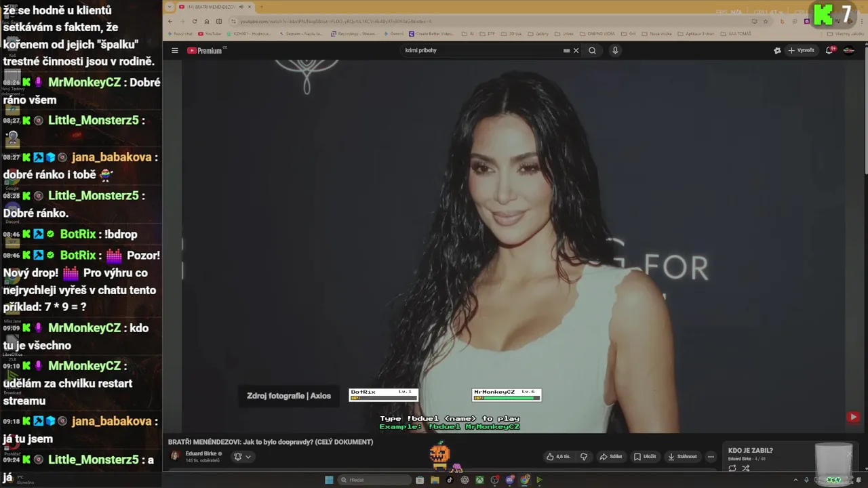Open the YouTube bookmark in the bookmarks bar

click(x=210, y=34)
